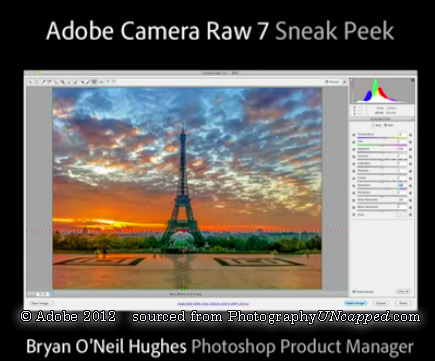Toggle highlight clipping warning on histogram
The width and height of the screenshot is (435, 361).
pyautogui.click(x=413, y=80)
